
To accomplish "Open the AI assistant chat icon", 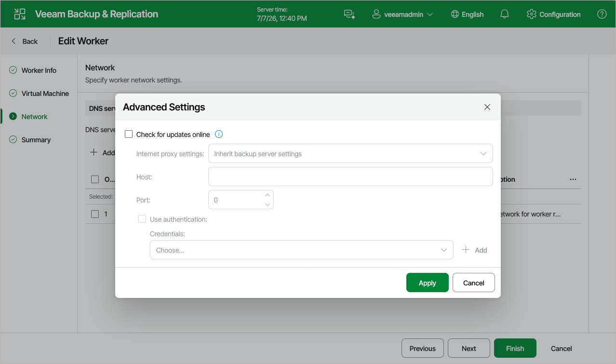I will click(349, 14).
